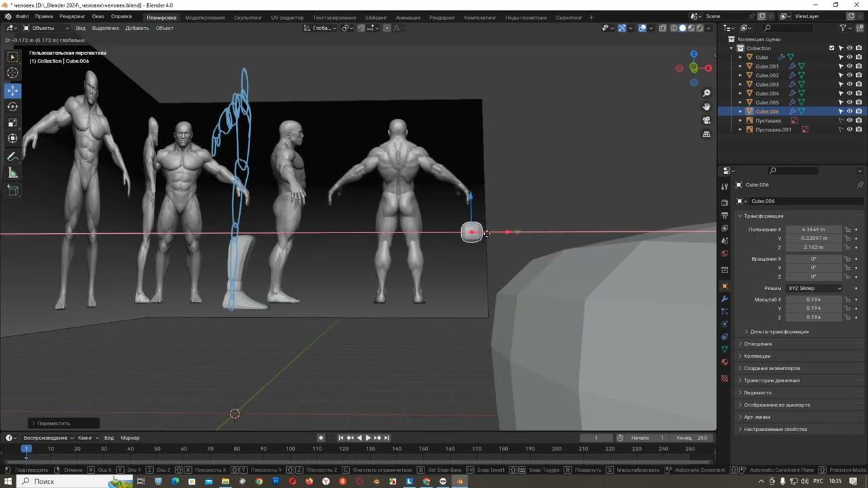Open the Добавить menu in viewport header
The image size is (868, 488).
click(x=137, y=28)
